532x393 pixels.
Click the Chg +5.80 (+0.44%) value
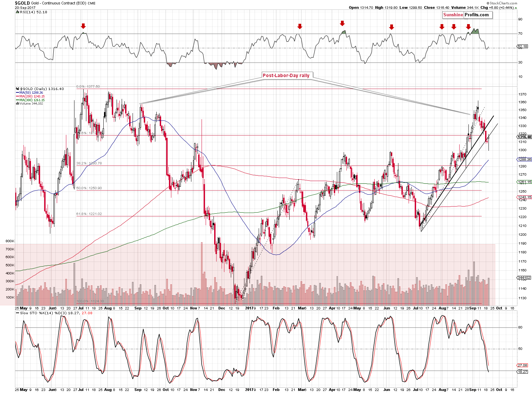click(x=499, y=7)
